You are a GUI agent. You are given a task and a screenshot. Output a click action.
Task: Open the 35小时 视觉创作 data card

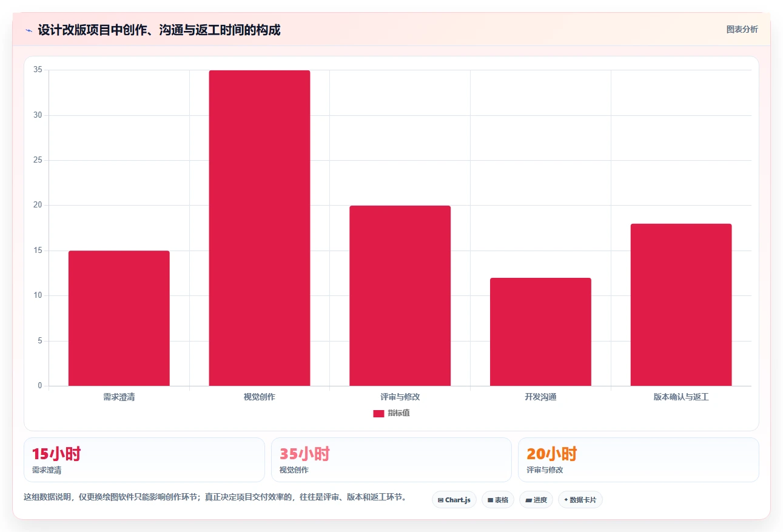(x=391, y=460)
